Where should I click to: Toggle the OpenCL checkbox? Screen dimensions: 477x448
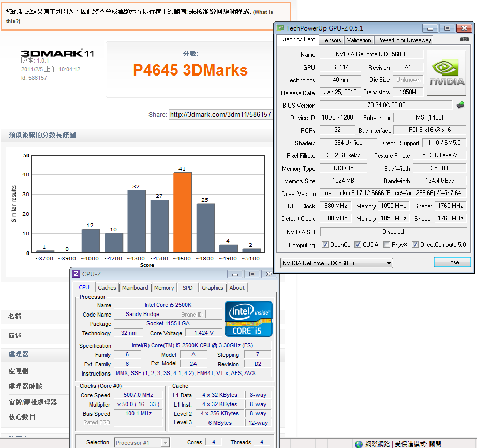pyautogui.click(x=325, y=245)
